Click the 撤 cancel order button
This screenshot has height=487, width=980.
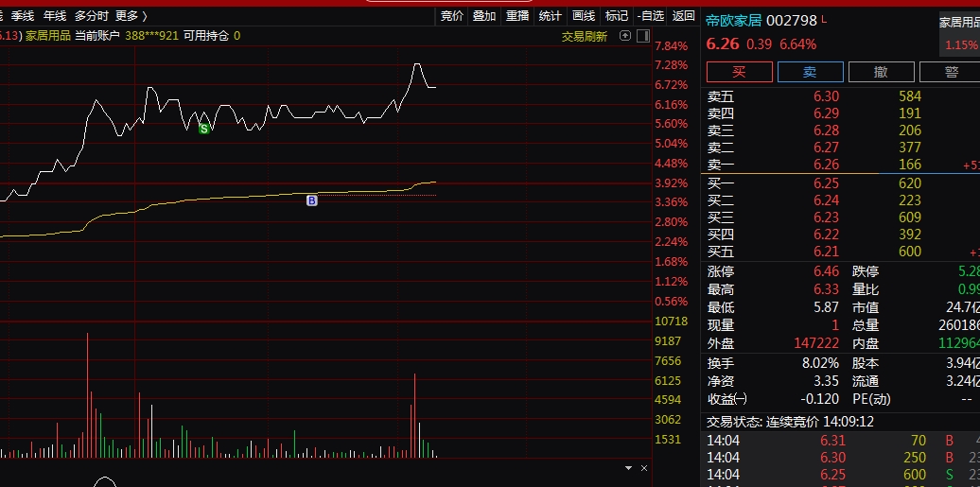click(882, 72)
